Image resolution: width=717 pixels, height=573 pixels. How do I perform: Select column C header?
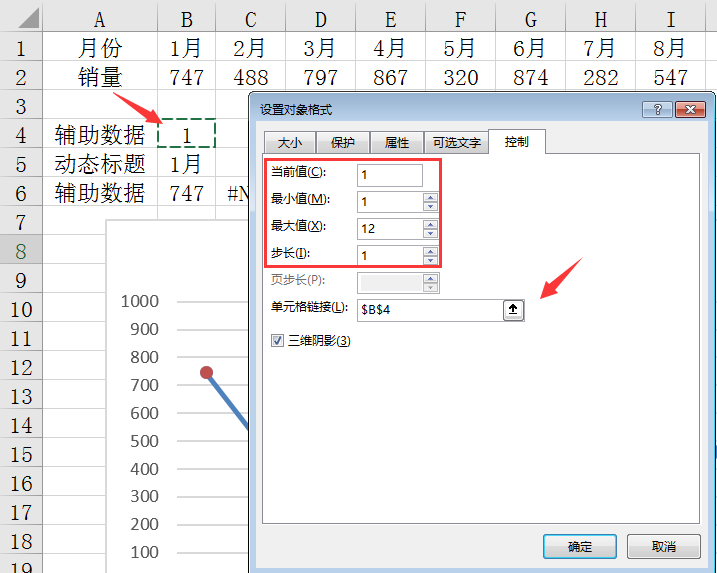pyautogui.click(x=251, y=18)
